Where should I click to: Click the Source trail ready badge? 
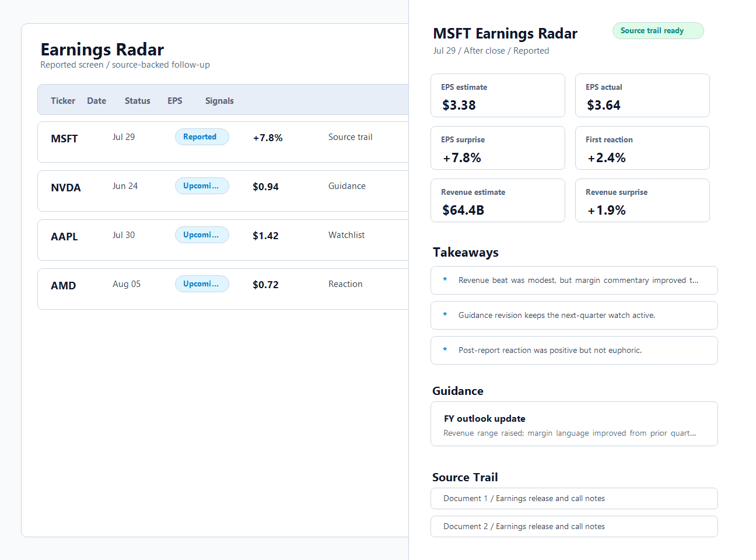658,31
